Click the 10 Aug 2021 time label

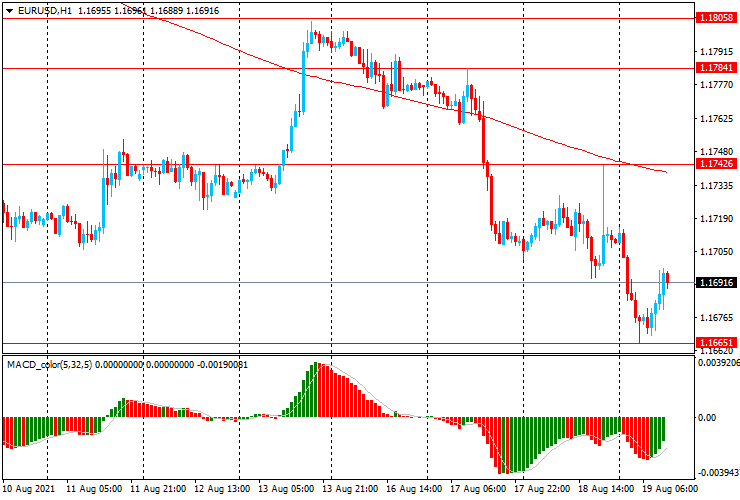click(x=29, y=489)
